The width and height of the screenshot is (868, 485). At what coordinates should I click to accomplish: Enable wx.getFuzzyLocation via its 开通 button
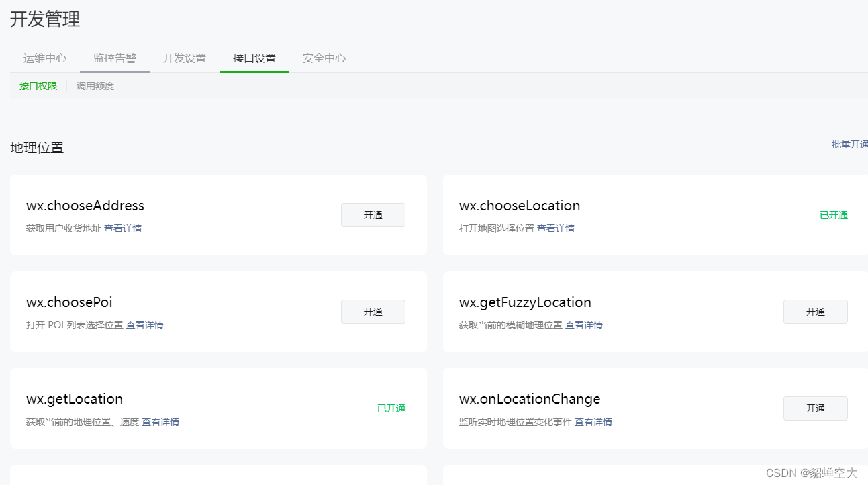pyautogui.click(x=815, y=311)
